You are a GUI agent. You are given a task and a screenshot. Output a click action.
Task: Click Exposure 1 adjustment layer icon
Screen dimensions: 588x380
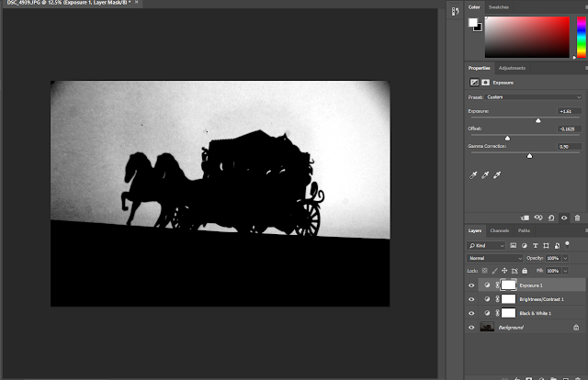click(x=487, y=285)
